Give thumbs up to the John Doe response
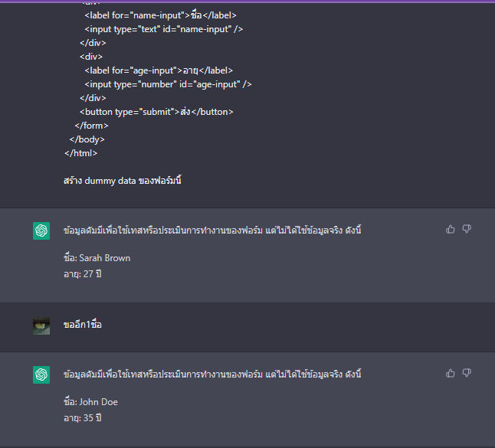The width and height of the screenshot is (495, 448). point(451,373)
